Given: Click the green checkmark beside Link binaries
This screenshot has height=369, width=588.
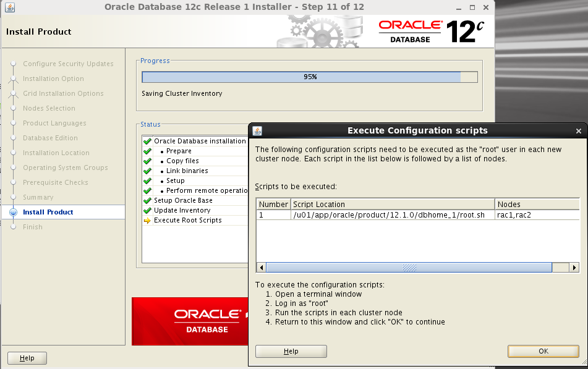Looking at the screenshot, I should tap(147, 171).
